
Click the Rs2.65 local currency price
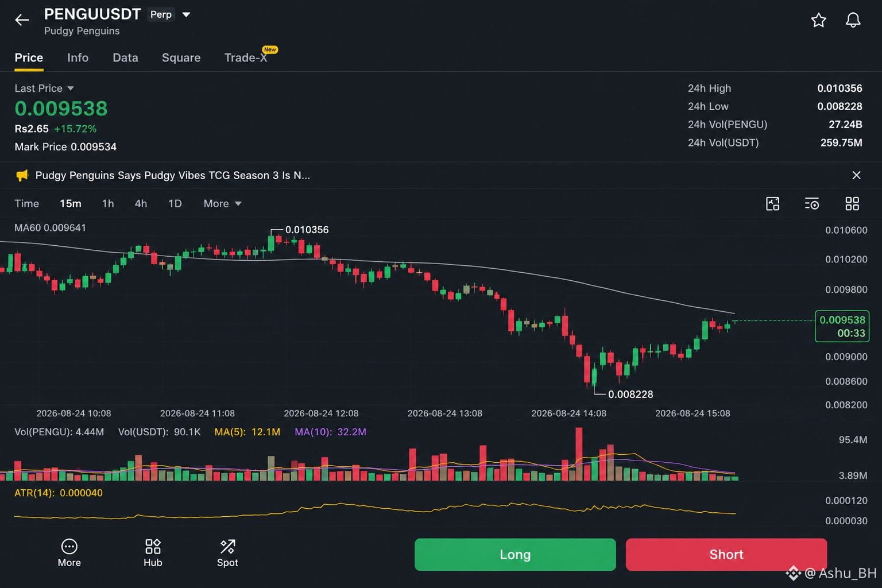[x=32, y=129]
